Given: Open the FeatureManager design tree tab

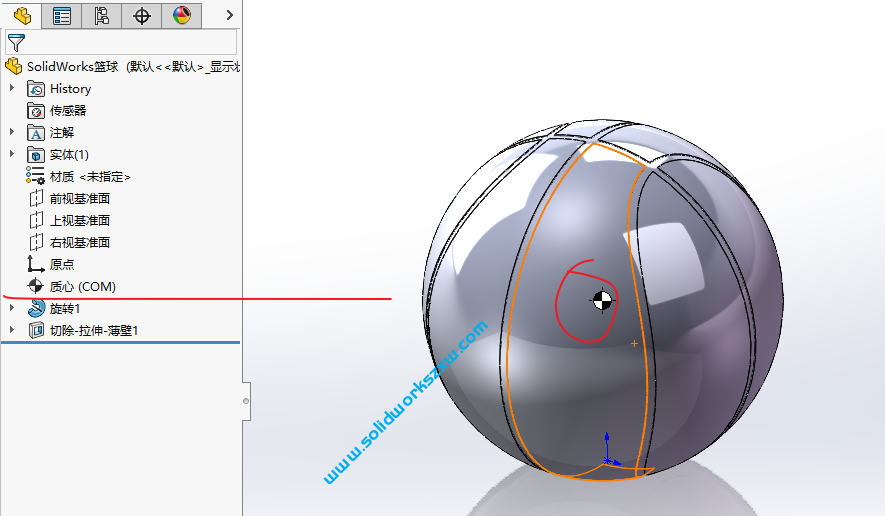Looking at the screenshot, I should pos(21,15).
